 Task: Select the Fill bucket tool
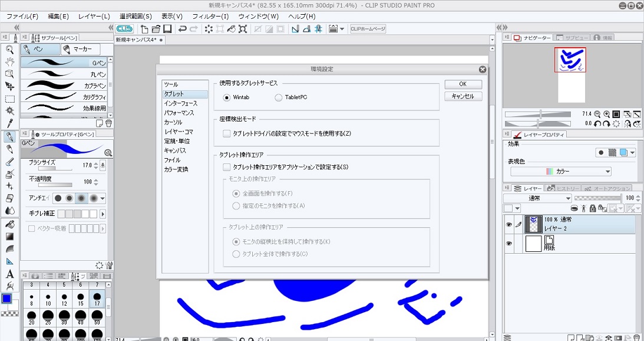tap(10, 225)
